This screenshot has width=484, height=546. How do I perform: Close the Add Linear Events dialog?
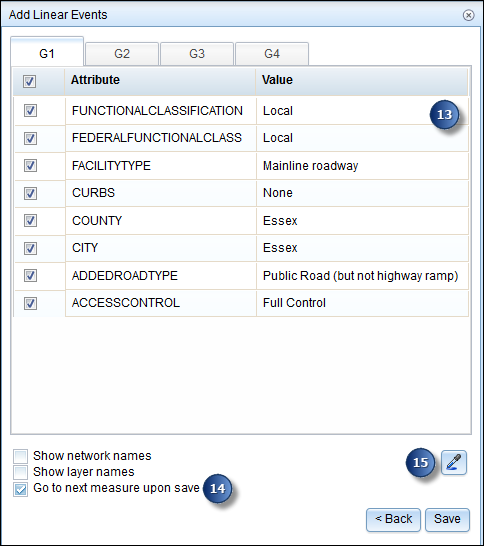point(468,15)
